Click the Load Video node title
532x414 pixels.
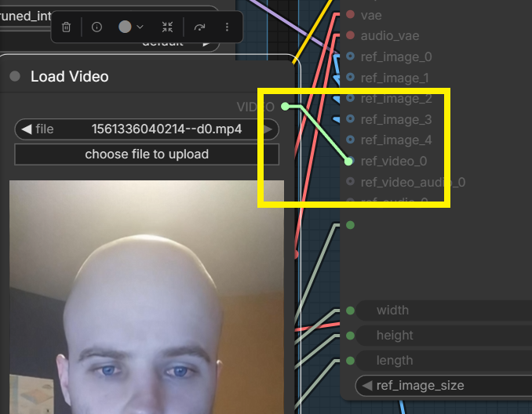(70, 77)
